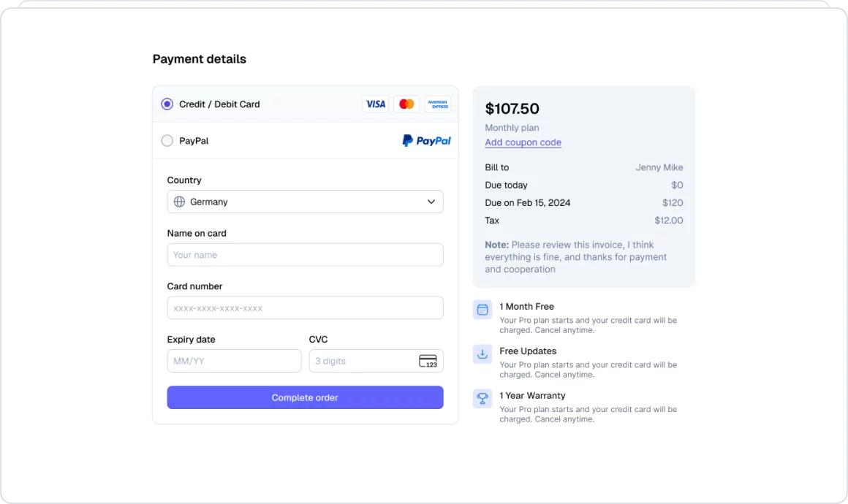Click the $107.50 total amount
Viewport: 848px width, 504px height.
click(x=512, y=109)
